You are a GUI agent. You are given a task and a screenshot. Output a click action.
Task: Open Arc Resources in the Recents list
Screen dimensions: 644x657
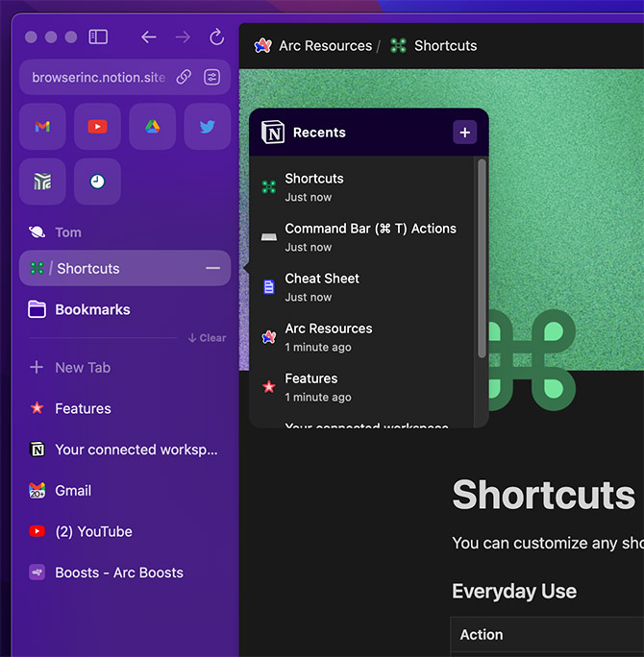point(361,337)
